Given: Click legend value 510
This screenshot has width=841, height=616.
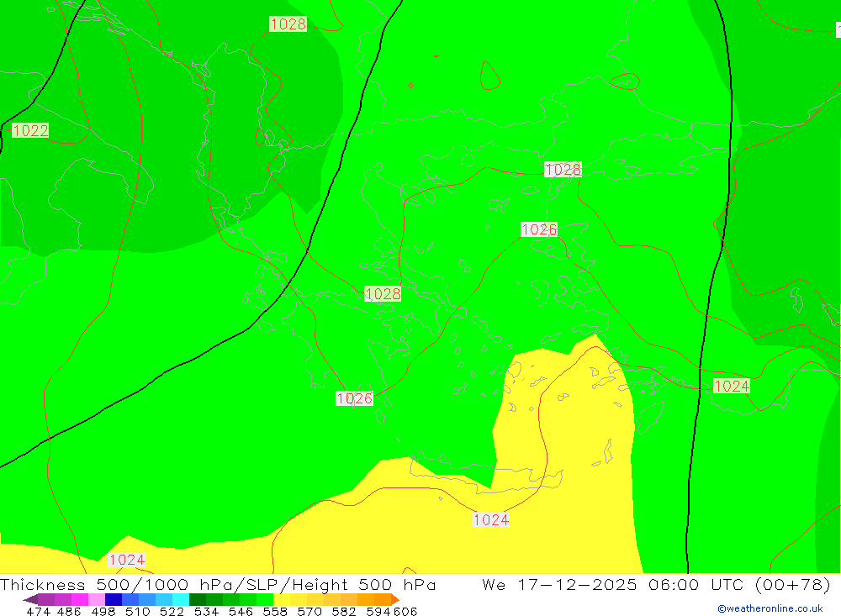Looking at the screenshot, I should coord(137,611).
